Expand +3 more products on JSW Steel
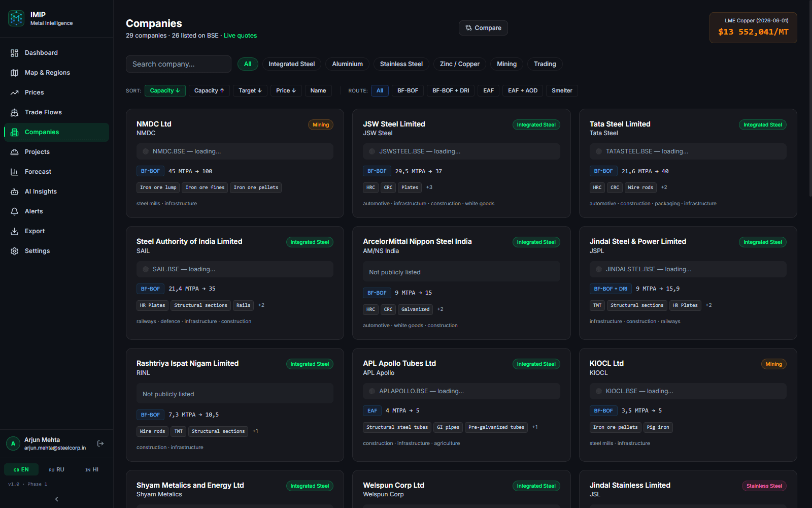 [429, 187]
